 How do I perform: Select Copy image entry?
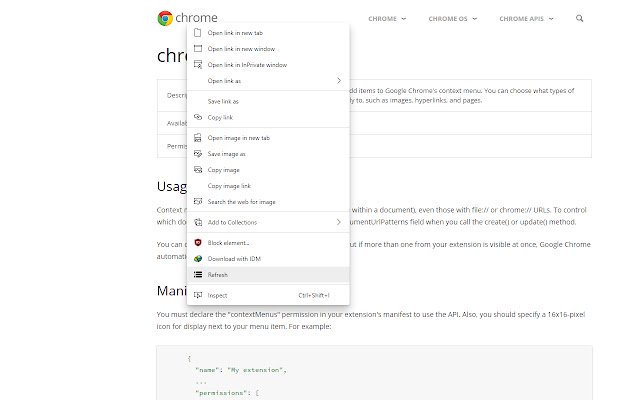(268, 169)
